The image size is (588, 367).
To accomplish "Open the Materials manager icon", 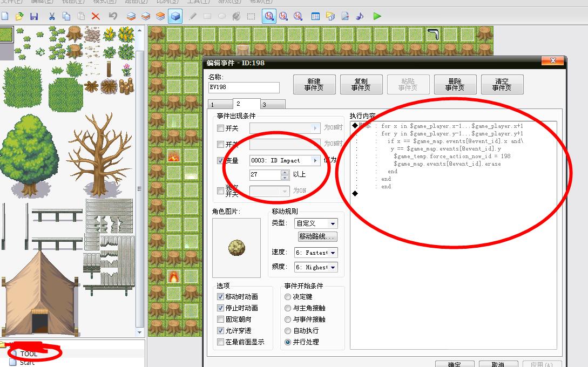I will pyautogui.click(x=330, y=16).
